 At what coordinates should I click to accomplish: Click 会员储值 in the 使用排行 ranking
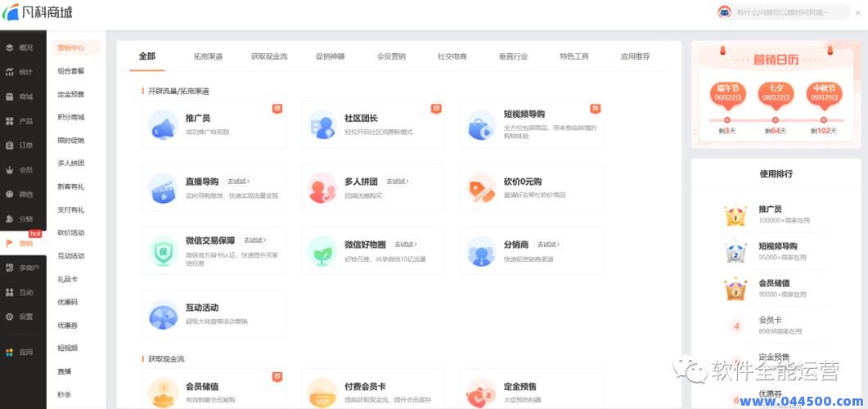pyautogui.click(x=774, y=283)
